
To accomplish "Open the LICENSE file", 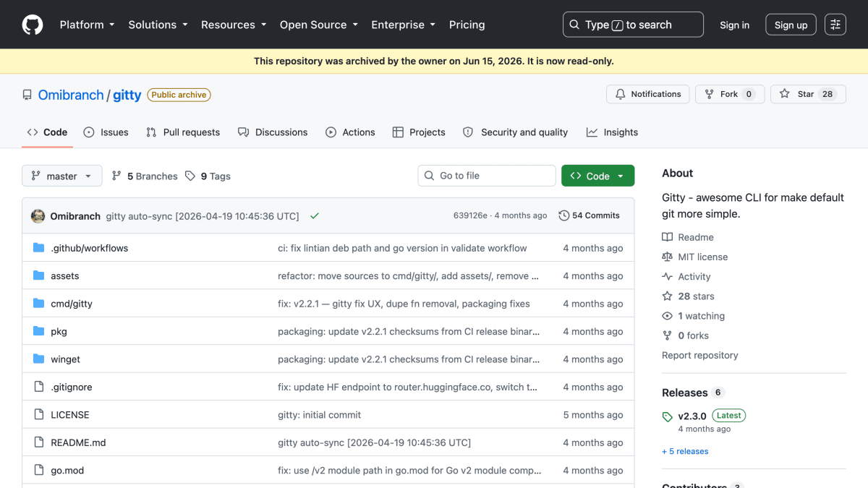I will click(70, 415).
